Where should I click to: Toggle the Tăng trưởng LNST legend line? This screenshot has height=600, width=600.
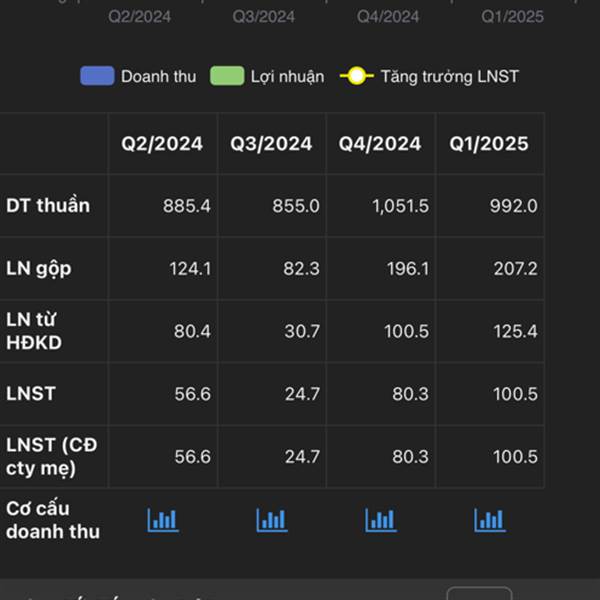(429, 76)
